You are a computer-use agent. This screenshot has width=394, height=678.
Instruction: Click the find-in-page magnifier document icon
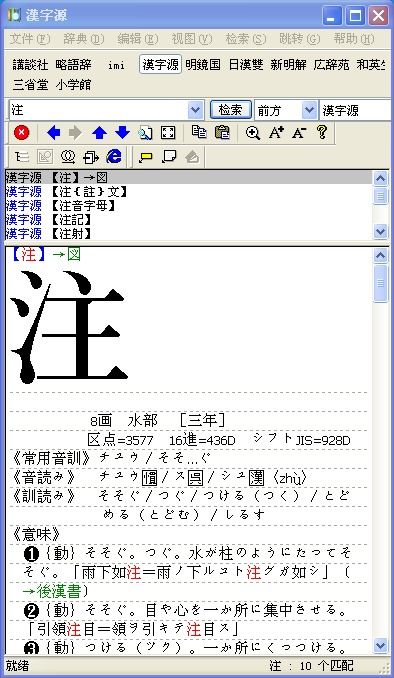tap(145, 133)
